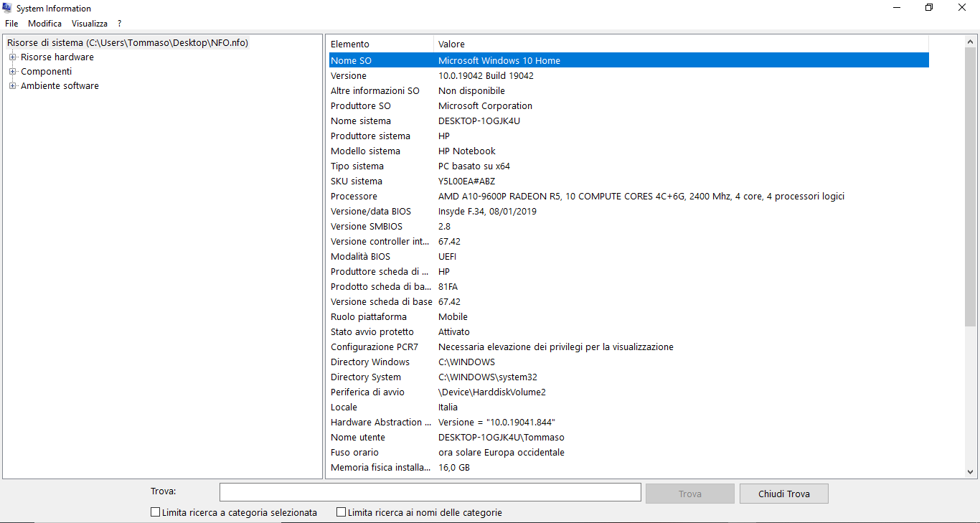This screenshot has height=523, width=980.
Task: Click the Elemento column header
Action: [x=380, y=44]
